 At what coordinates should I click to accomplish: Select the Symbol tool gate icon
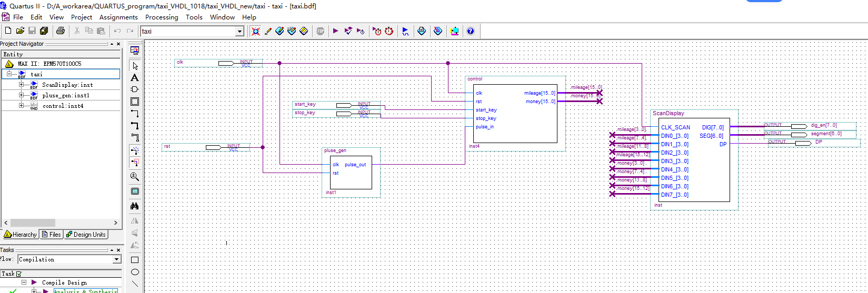[x=135, y=89]
